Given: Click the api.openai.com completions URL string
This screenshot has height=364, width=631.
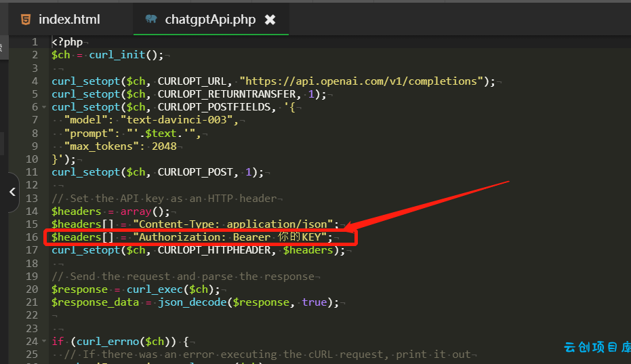Looking at the screenshot, I should pos(361,81).
